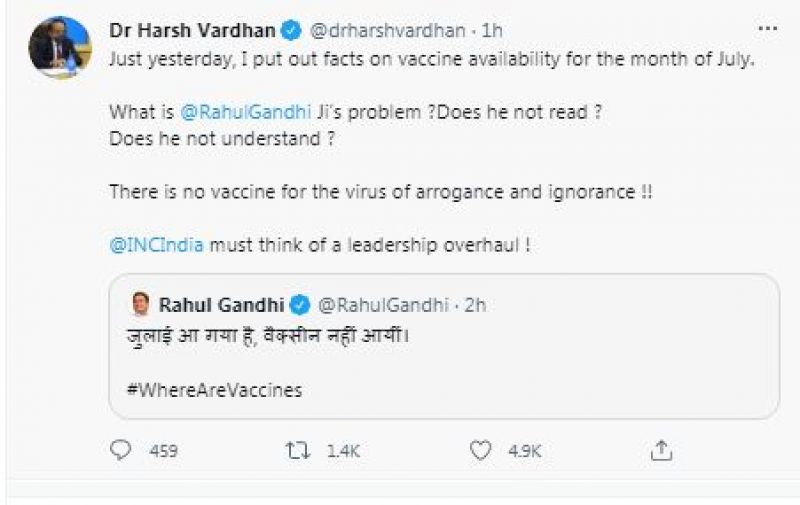Click the 1.4K retweet count
The image size is (800, 505).
click(x=344, y=452)
